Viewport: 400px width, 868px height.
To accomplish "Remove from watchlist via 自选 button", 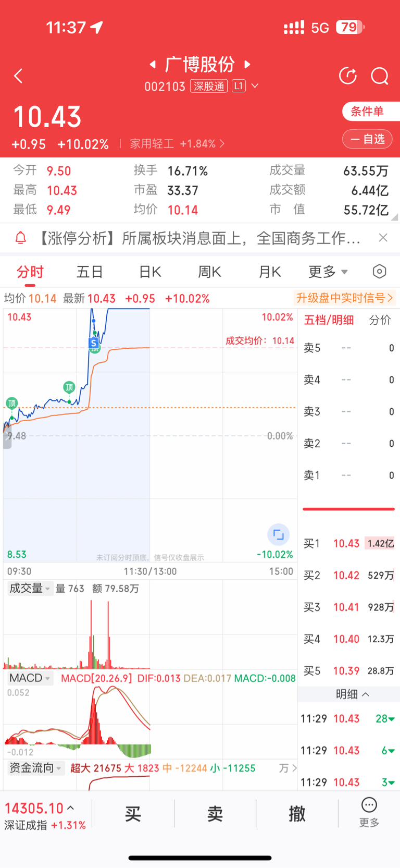I will (x=367, y=139).
